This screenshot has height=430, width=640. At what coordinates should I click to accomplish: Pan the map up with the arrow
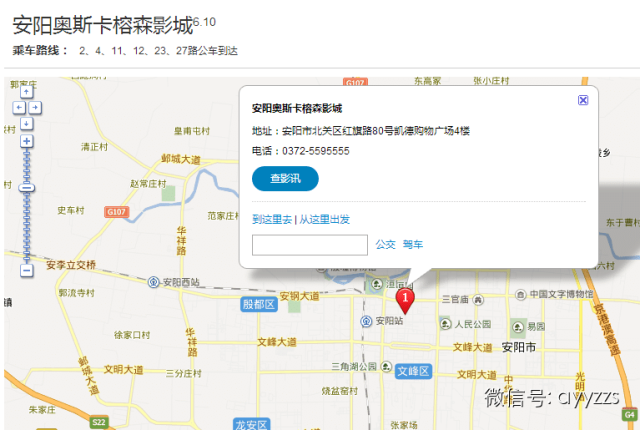(27, 92)
